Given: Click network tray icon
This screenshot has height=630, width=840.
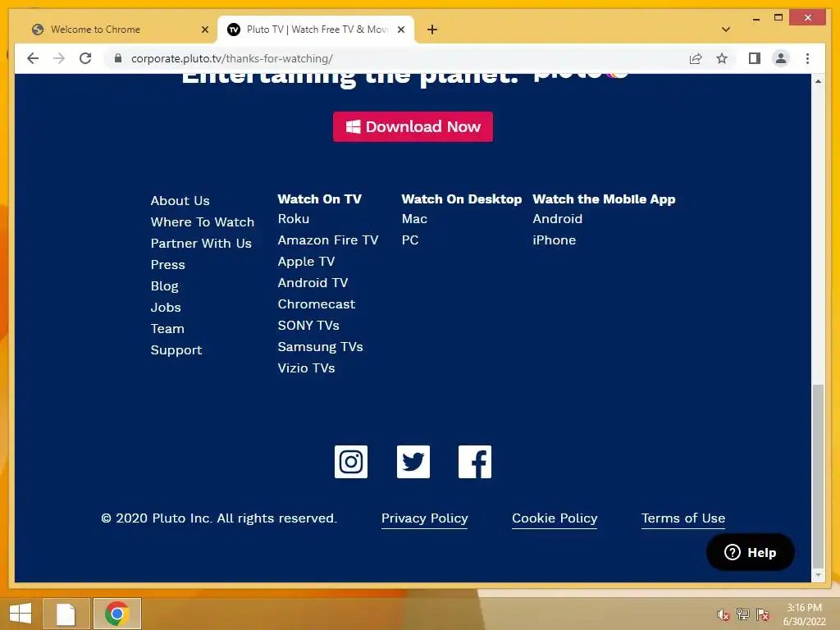Looking at the screenshot, I should pyautogui.click(x=743, y=614).
